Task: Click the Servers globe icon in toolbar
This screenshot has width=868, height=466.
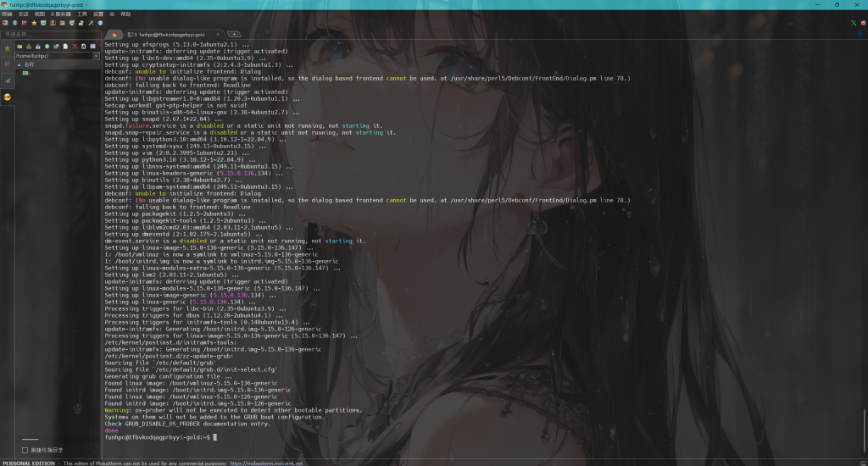Action: pos(15,23)
